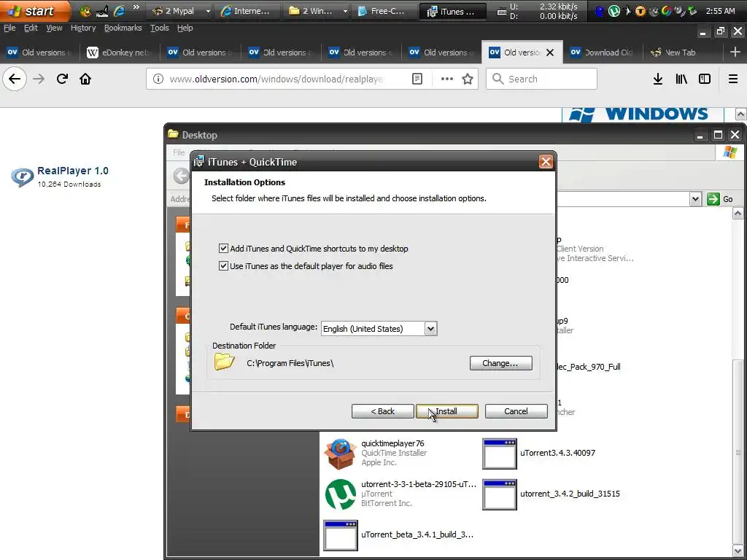
Task: Click the Internet Explorer quick launch icon
Action: pyautogui.click(x=119, y=11)
